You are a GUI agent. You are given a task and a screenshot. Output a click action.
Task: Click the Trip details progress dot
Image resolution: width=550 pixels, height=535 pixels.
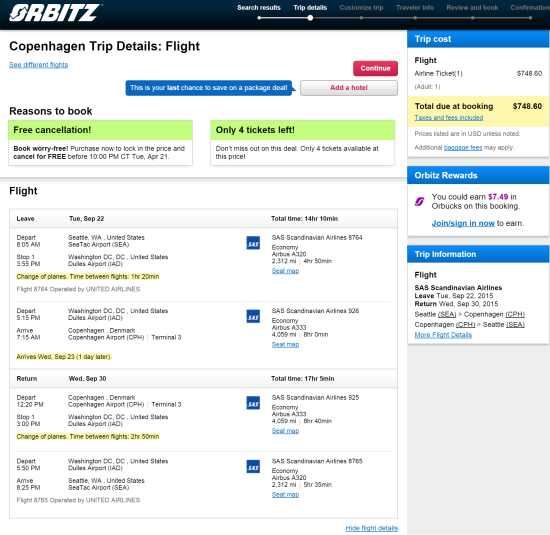tap(310, 18)
